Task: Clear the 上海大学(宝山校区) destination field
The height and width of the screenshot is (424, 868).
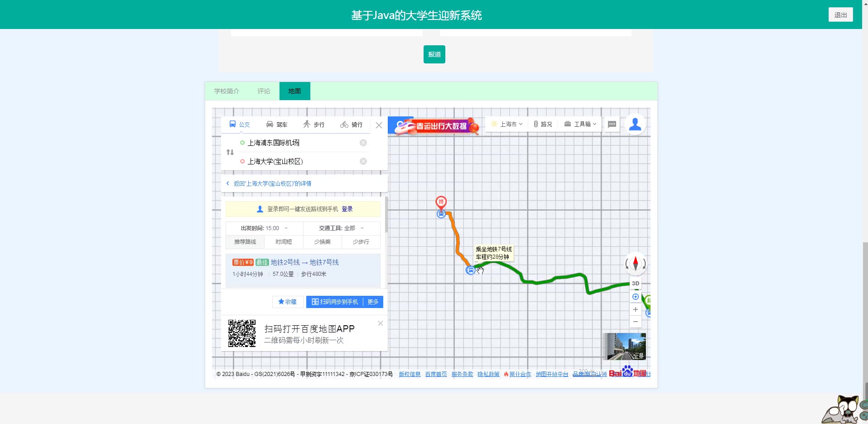Action: pos(363,161)
